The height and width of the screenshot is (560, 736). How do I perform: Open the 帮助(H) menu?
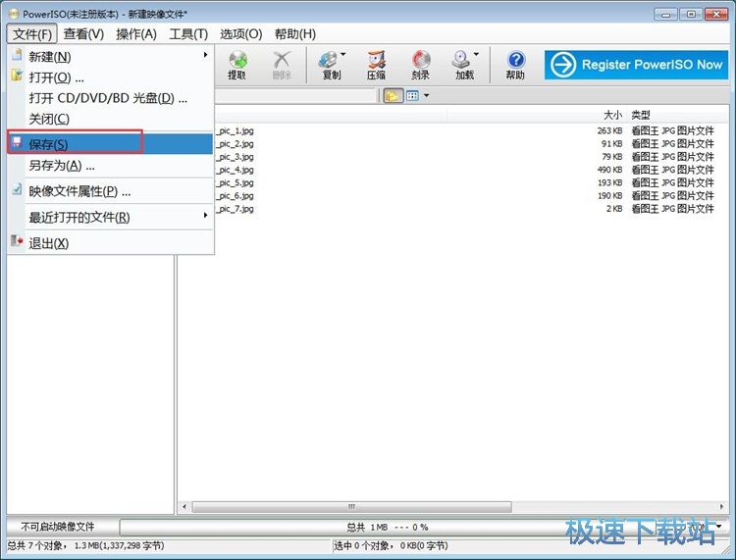click(294, 34)
